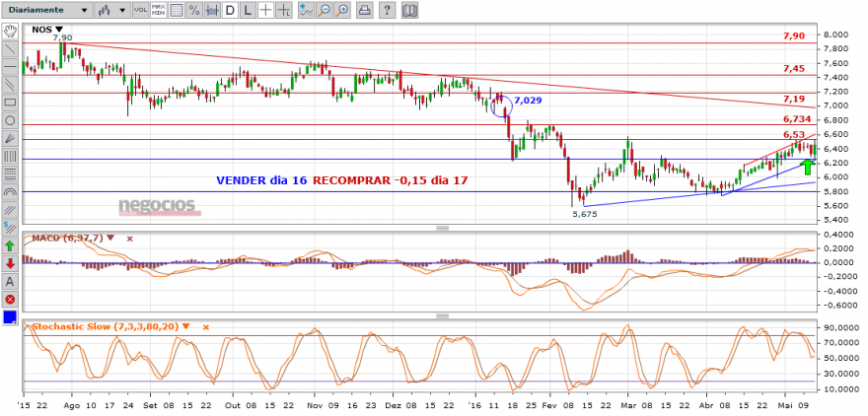Enable the crosshair cursor

click(266, 10)
